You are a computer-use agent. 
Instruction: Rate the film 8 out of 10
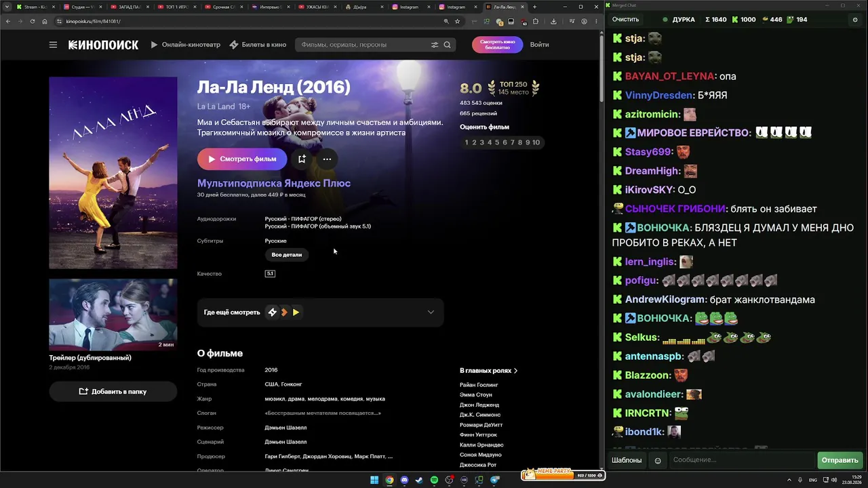(520, 142)
